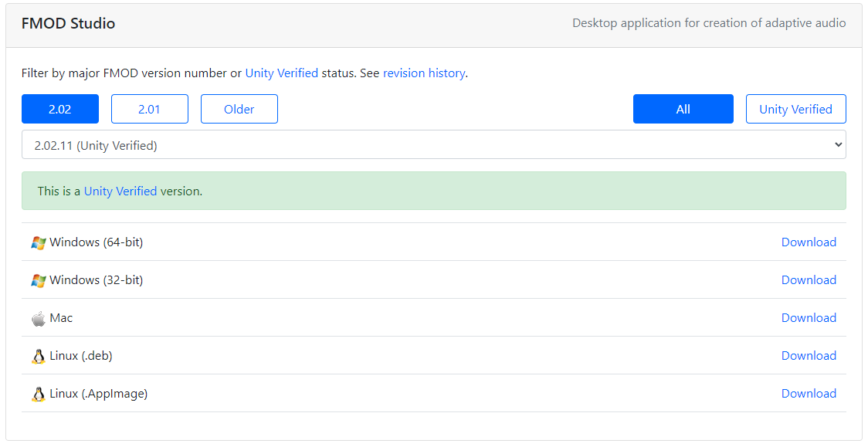Click the penguin icon beside Linux (.deb)

38,356
